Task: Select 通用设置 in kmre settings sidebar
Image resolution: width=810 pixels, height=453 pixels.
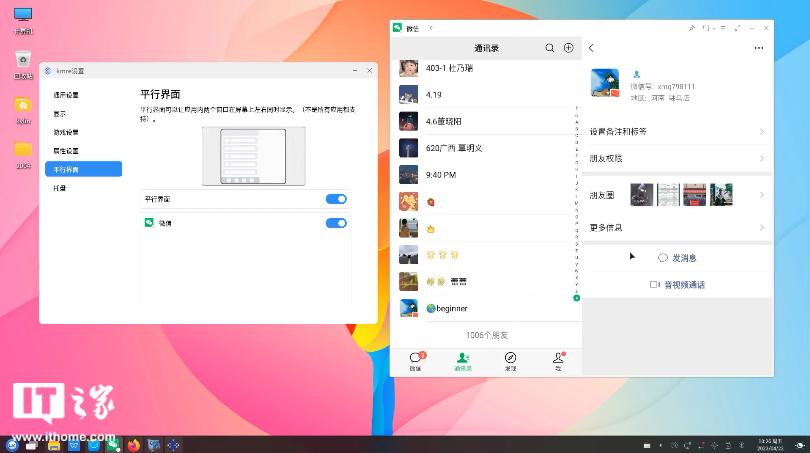Action: (84, 95)
